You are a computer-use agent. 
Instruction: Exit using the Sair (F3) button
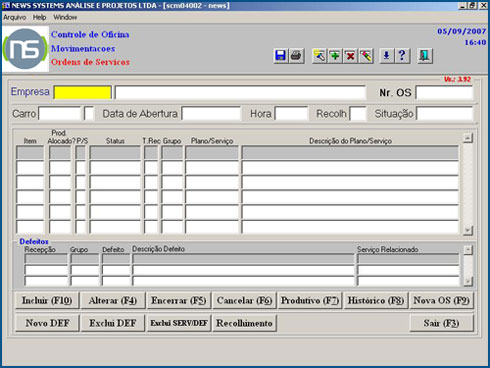click(441, 323)
